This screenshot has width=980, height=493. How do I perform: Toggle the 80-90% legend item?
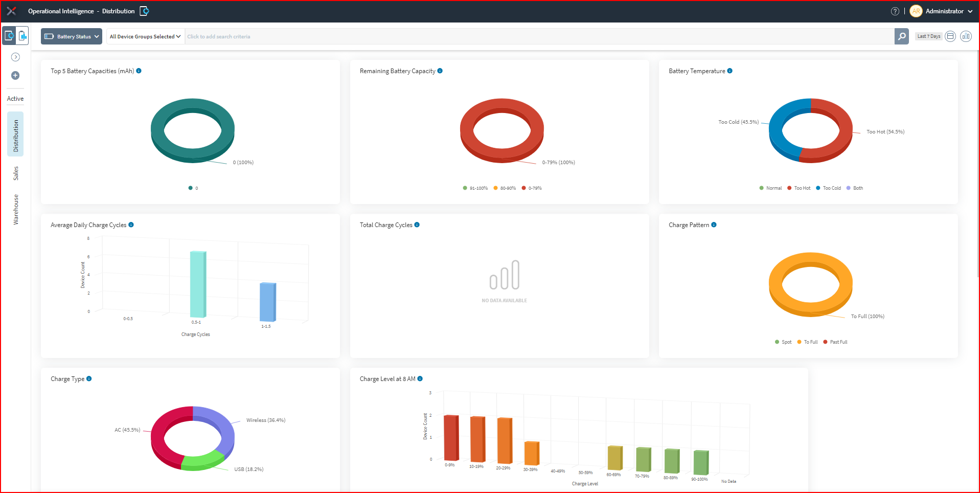pos(505,188)
